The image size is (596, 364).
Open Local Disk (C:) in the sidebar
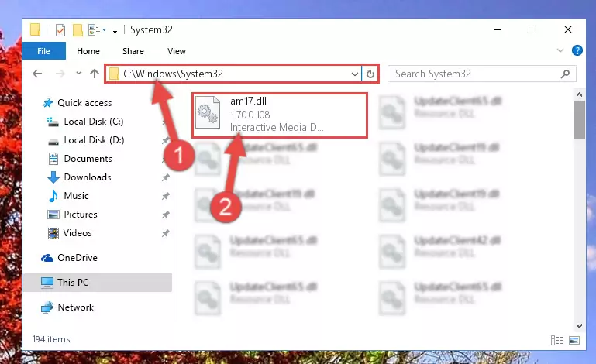point(94,122)
